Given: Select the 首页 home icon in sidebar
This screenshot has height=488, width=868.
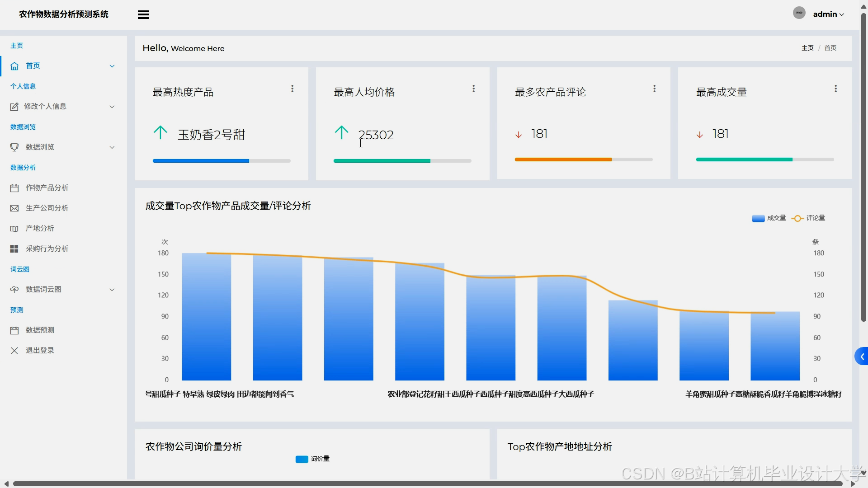Looking at the screenshot, I should tap(14, 66).
